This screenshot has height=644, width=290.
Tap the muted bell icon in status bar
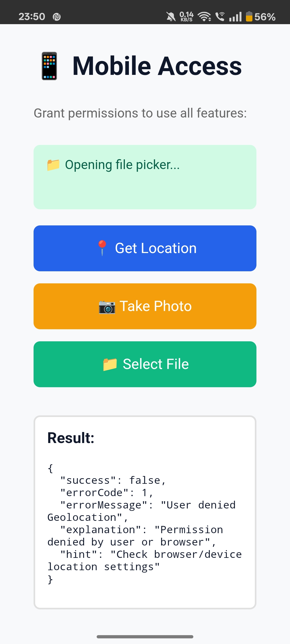(x=171, y=17)
